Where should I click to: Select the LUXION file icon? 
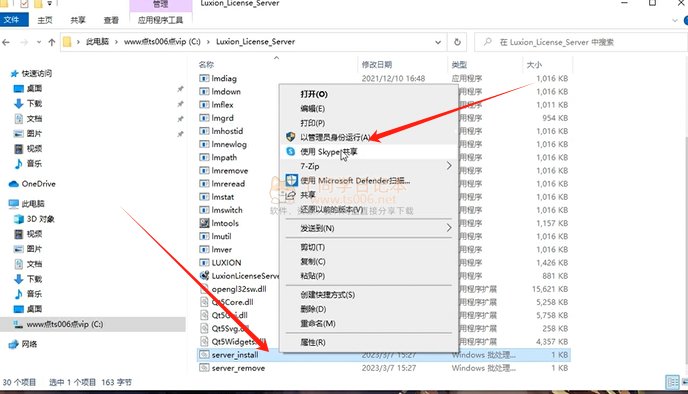(x=204, y=263)
